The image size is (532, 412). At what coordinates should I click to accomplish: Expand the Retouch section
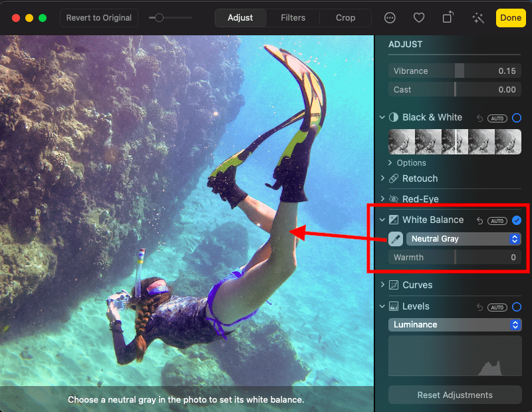(382, 178)
